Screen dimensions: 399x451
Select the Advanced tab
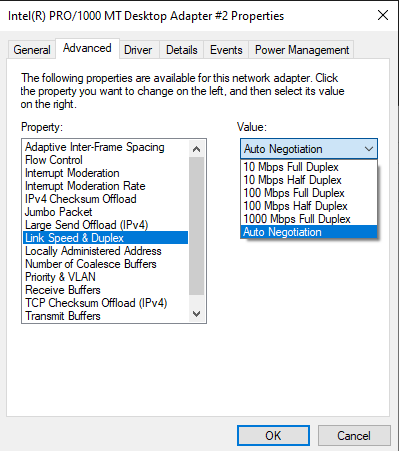[x=87, y=49]
